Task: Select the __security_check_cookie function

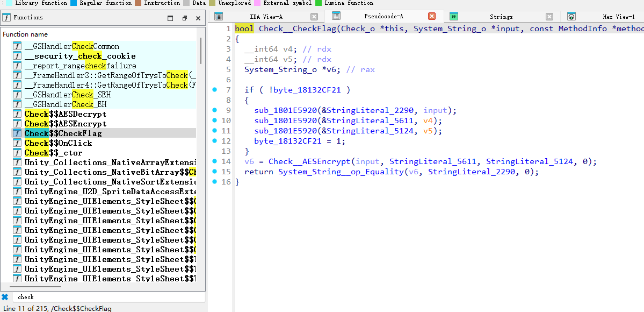Action: [80, 56]
